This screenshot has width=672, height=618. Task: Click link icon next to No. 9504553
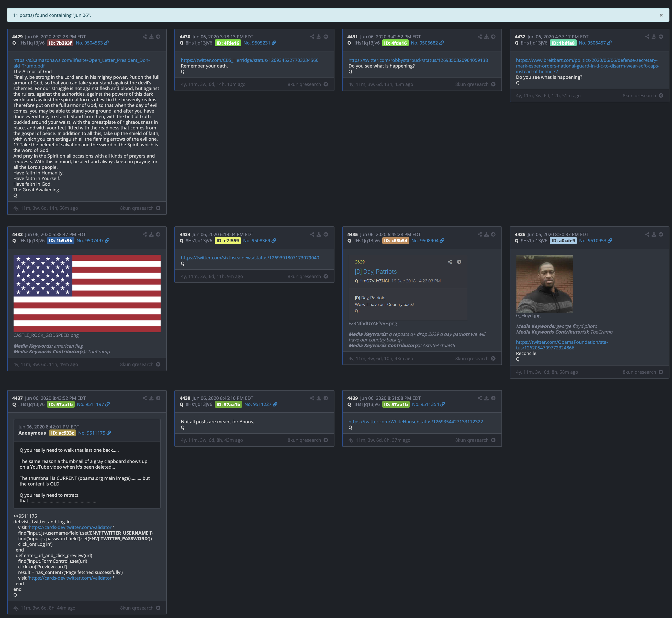106,43
